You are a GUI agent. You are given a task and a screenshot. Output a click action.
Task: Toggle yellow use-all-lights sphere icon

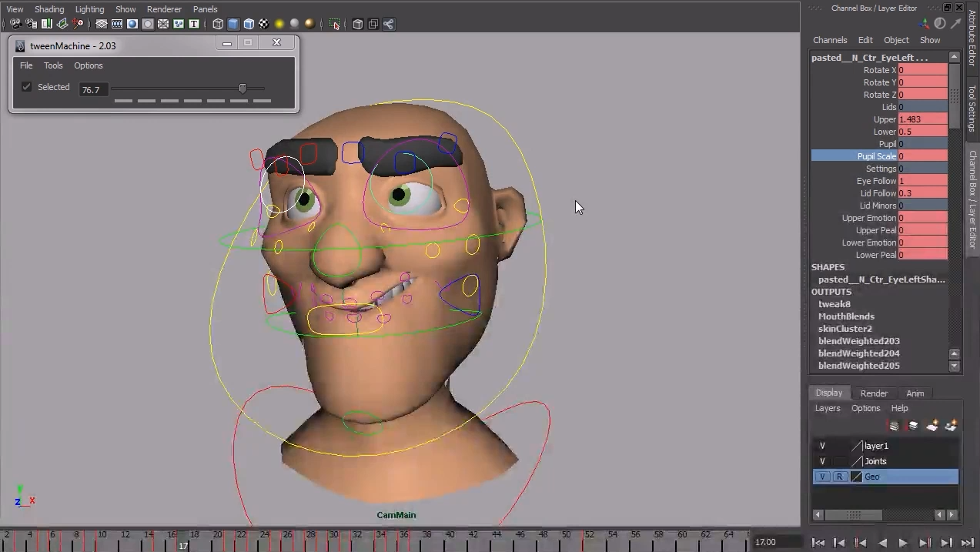[x=279, y=24]
